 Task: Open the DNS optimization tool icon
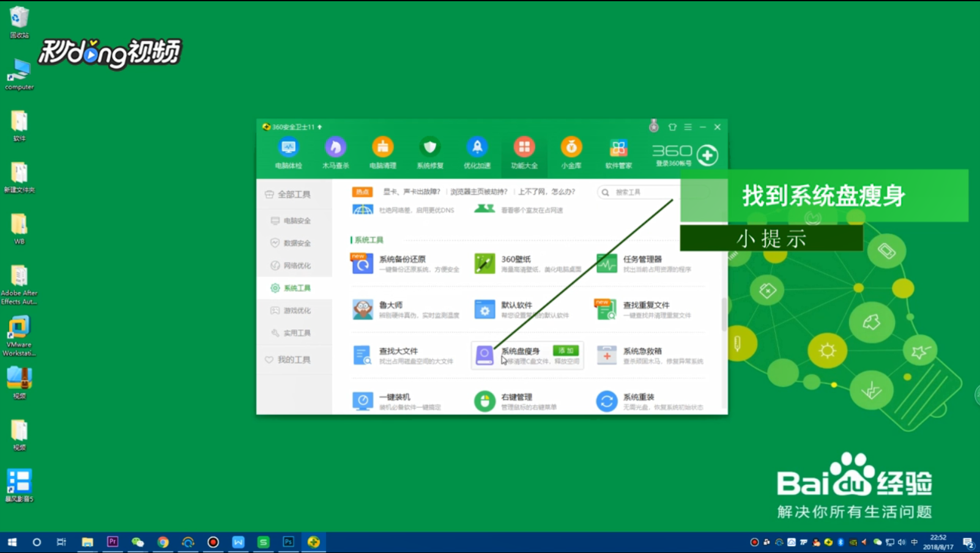(x=362, y=210)
